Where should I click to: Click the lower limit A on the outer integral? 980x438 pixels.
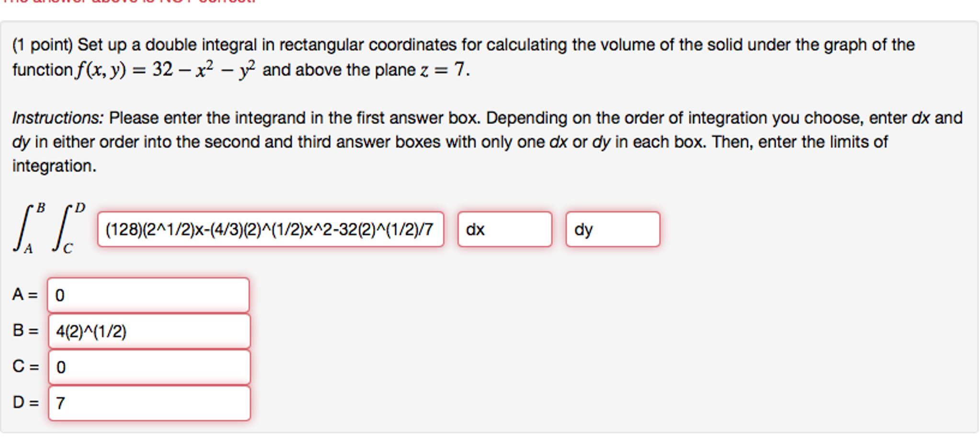point(29,249)
